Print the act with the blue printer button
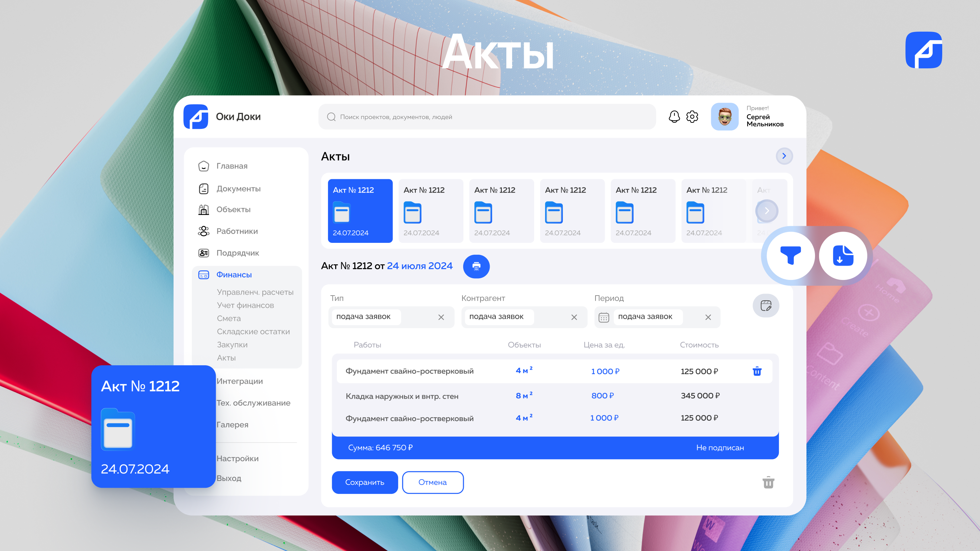 tap(476, 266)
